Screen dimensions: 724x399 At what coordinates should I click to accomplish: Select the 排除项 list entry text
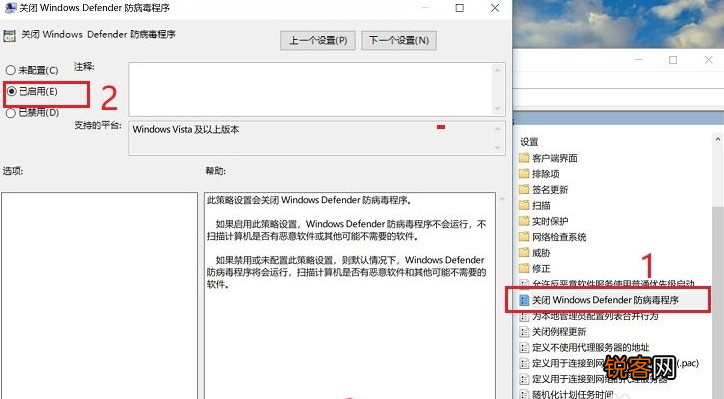[546, 174]
